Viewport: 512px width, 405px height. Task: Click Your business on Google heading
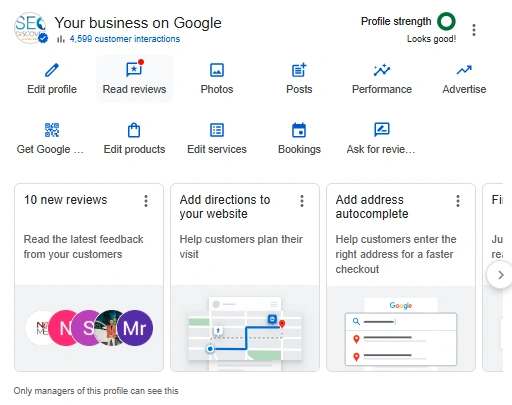(138, 23)
